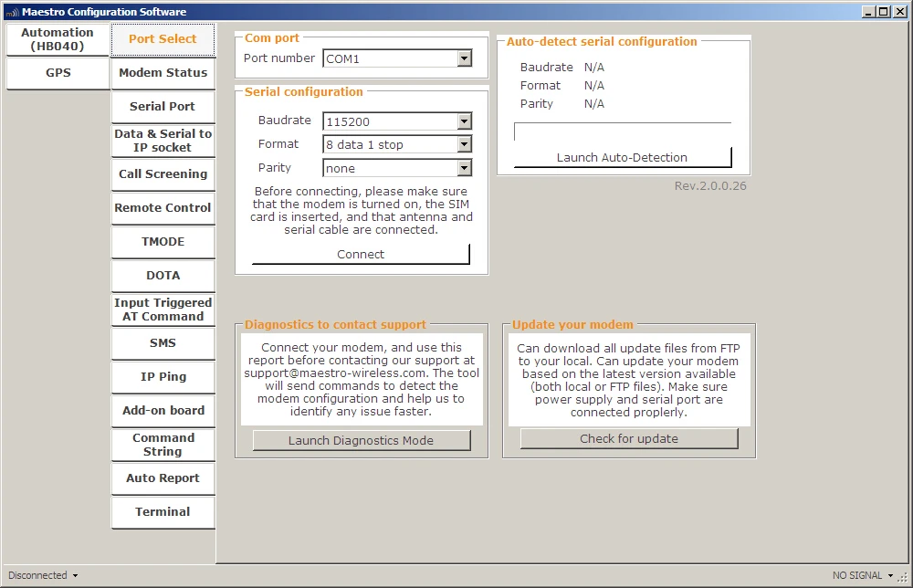The image size is (913, 588).
Task: Select the GPS tab
Action: [x=58, y=73]
